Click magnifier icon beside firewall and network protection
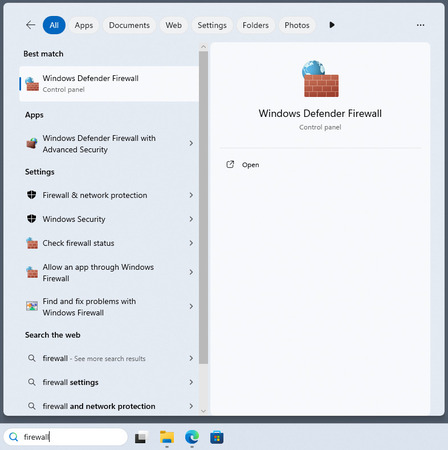The image size is (448, 450). [x=32, y=406]
